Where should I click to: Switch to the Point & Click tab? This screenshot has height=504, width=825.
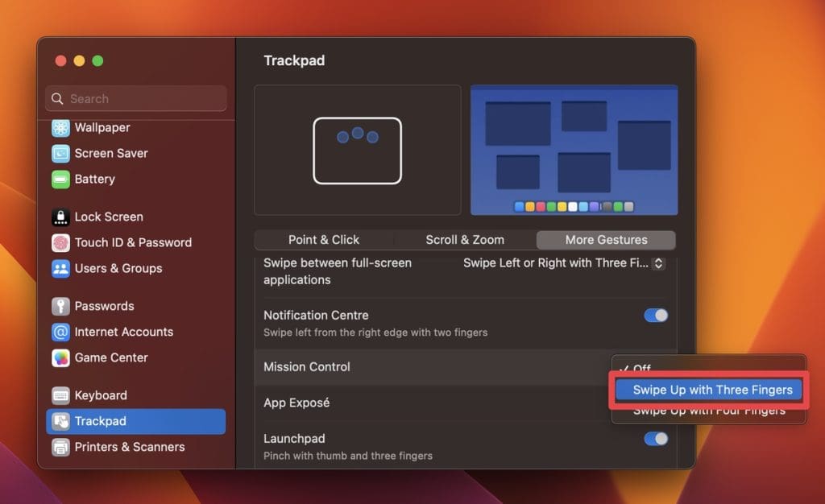click(x=324, y=240)
